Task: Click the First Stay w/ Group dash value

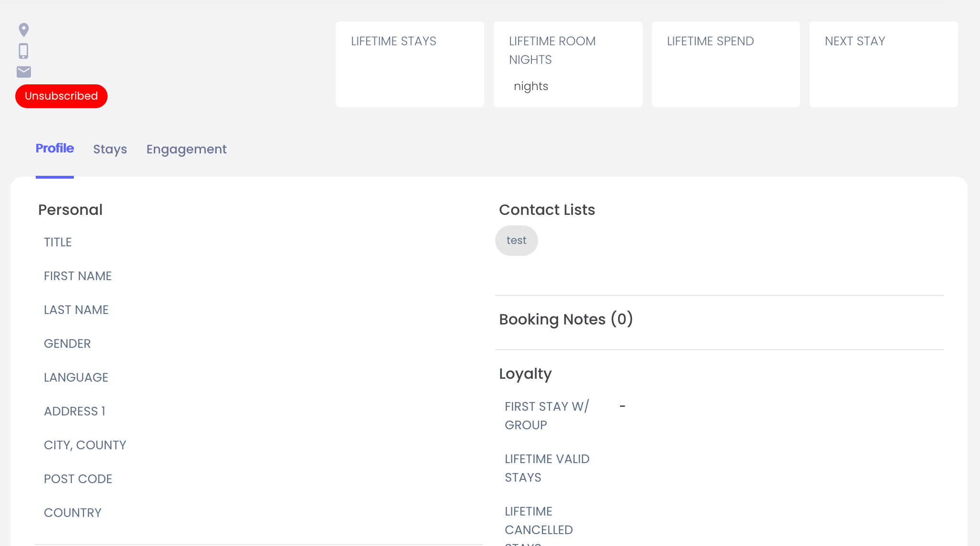Action: [x=622, y=406]
